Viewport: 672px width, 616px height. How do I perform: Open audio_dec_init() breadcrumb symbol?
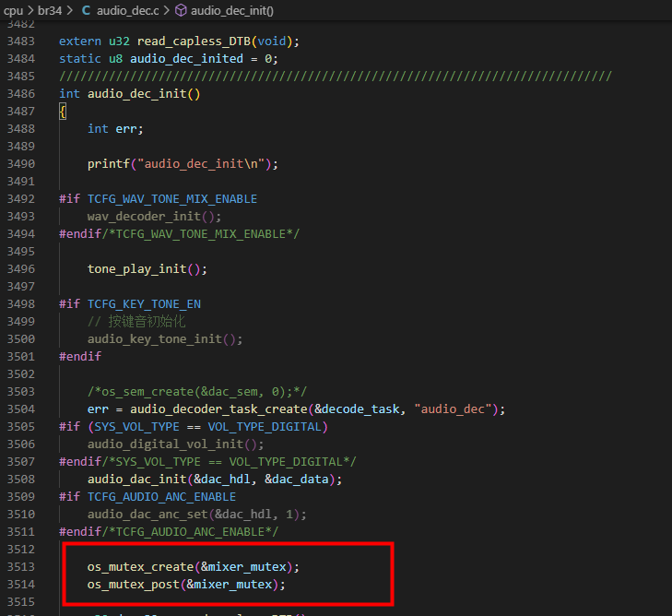232,10
